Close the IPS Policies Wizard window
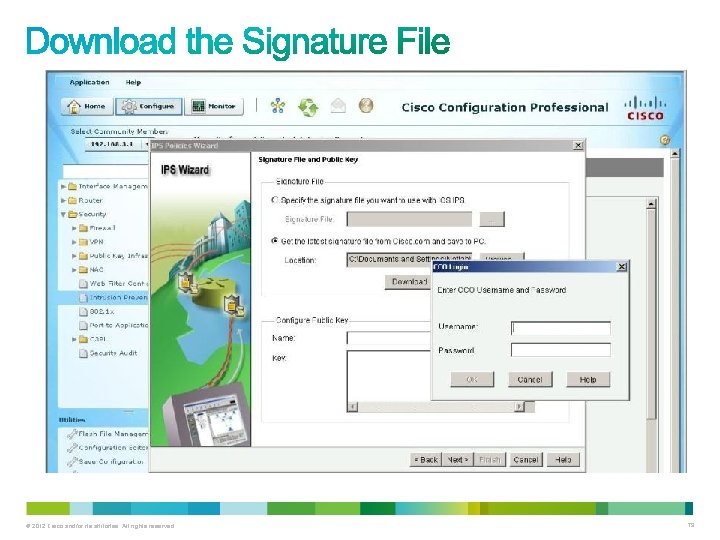 coord(578,146)
